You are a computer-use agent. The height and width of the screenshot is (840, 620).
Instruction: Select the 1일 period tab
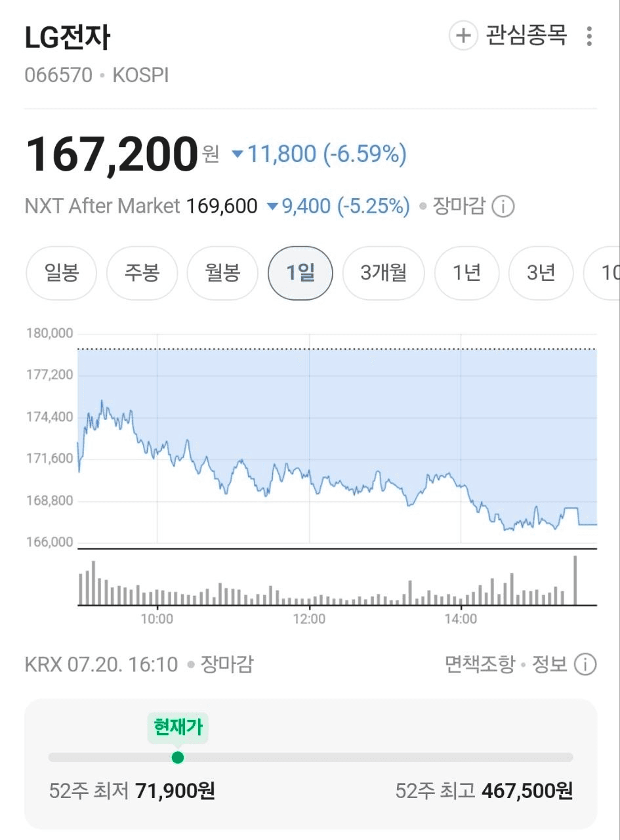pos(300,273)
